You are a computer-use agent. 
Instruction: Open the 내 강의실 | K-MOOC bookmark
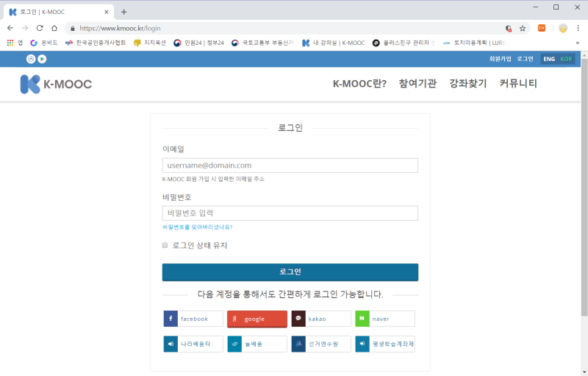[x=334, y=43]
